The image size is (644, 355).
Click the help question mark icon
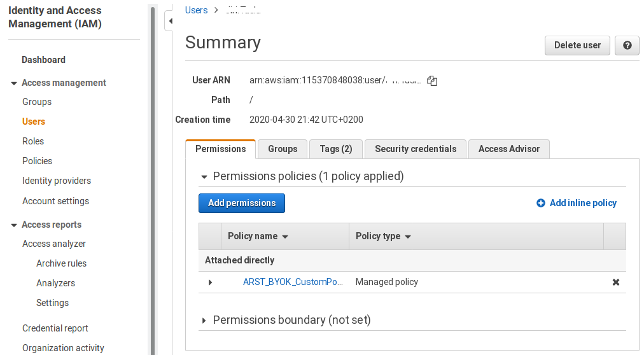click(627, 45)
